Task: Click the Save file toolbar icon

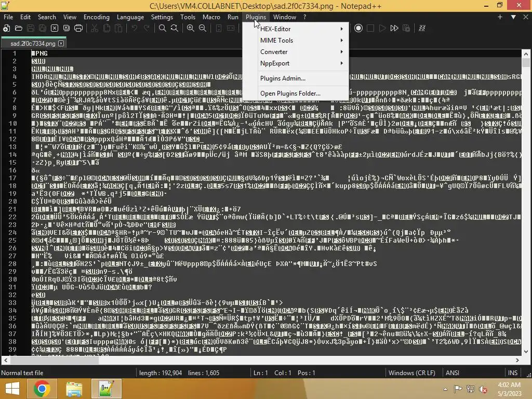Action: click(x=31, y=28)
